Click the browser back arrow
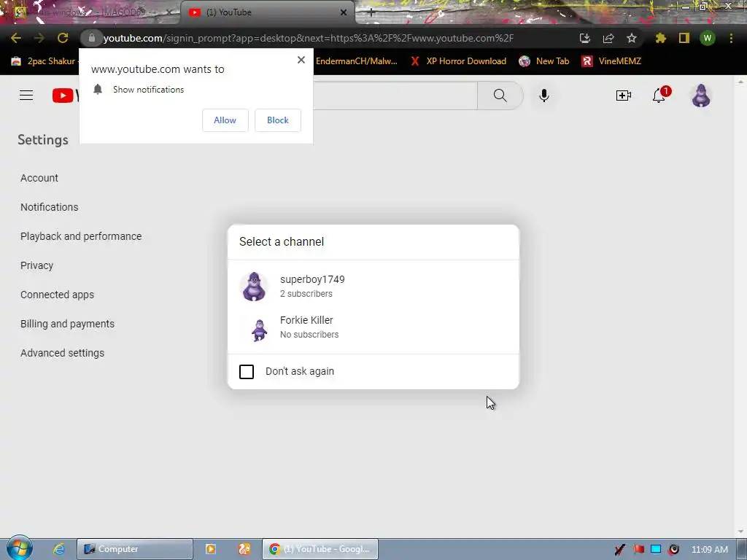Image resolution: width=747 pixels, height=560 pixels. coord(16,38)
